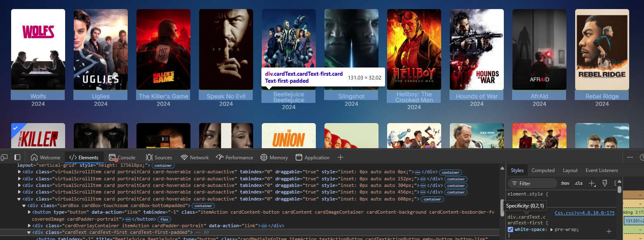Screen dimensions: 644x240
Task: Expand the cardOverlayContainer div node
Action: click(29, 226)
